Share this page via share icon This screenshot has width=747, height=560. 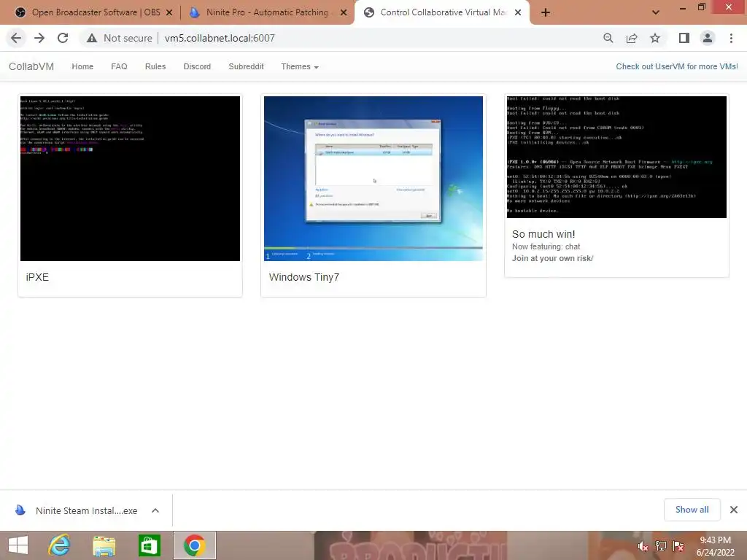click(x=632, y=38)
